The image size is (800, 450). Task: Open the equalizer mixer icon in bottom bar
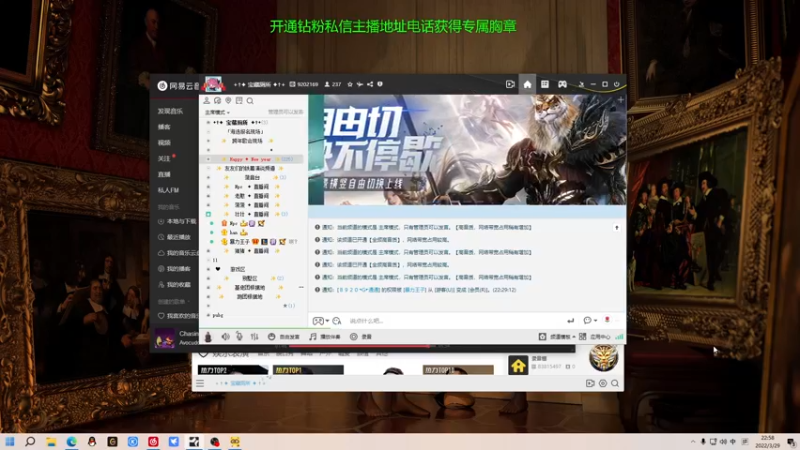tap(254, 336)
